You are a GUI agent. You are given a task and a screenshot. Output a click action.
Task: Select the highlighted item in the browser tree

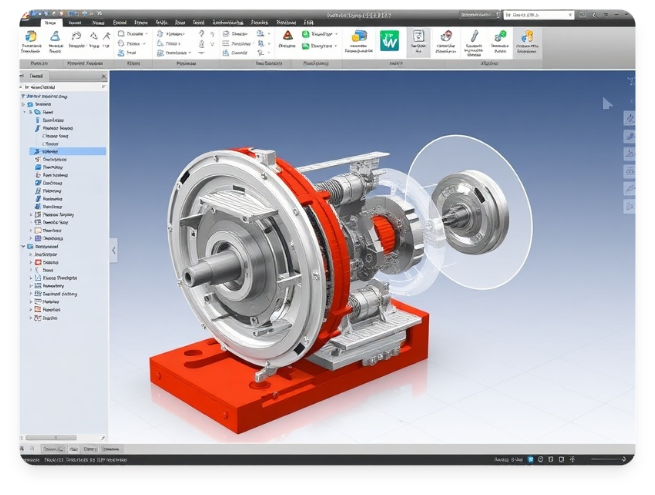tap(60, 151)
